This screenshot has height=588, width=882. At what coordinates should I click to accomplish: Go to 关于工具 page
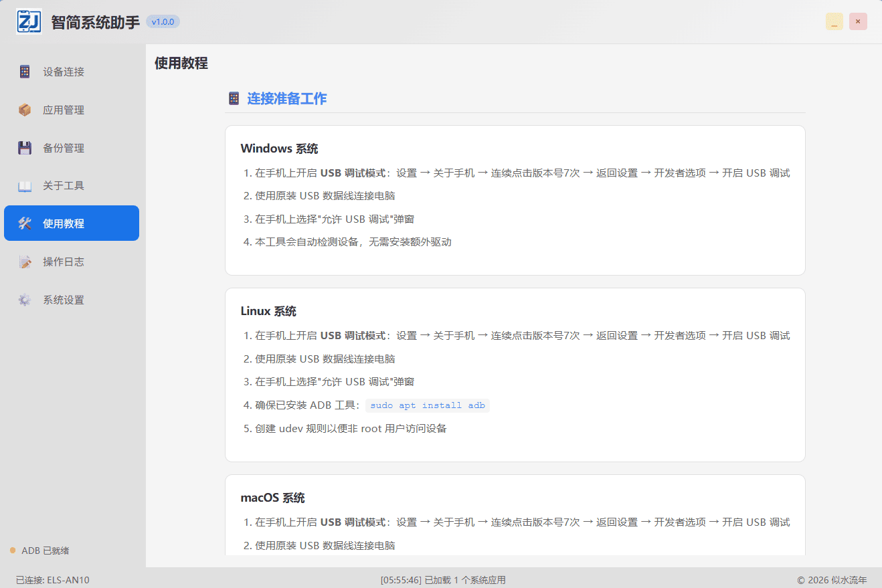[x=72, y=186]
